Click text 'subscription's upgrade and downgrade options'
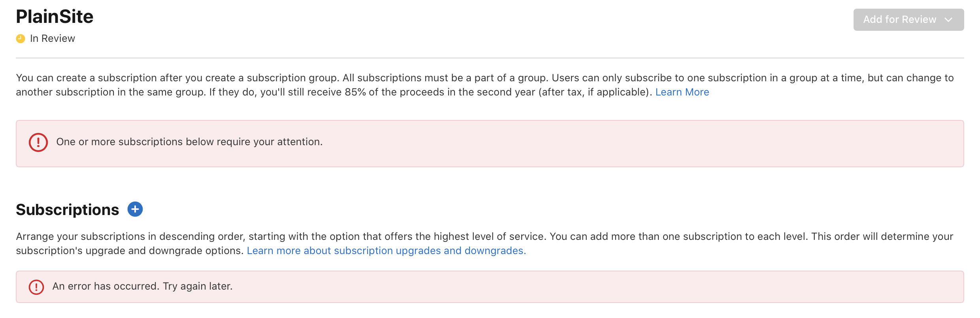Viewport: 980px width, 318px height. (x=129, y=251)
